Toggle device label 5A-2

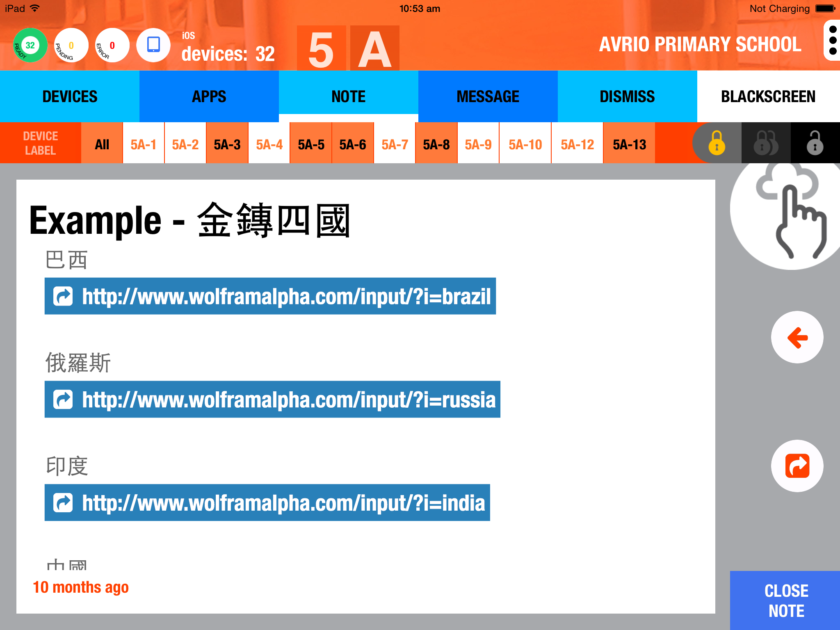click(x=185, y=143)
